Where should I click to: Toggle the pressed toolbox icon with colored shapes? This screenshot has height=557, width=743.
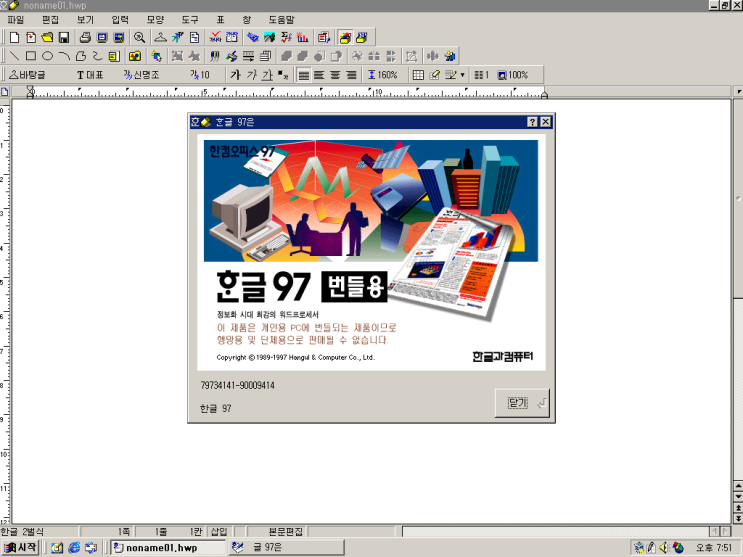(345, 37)
